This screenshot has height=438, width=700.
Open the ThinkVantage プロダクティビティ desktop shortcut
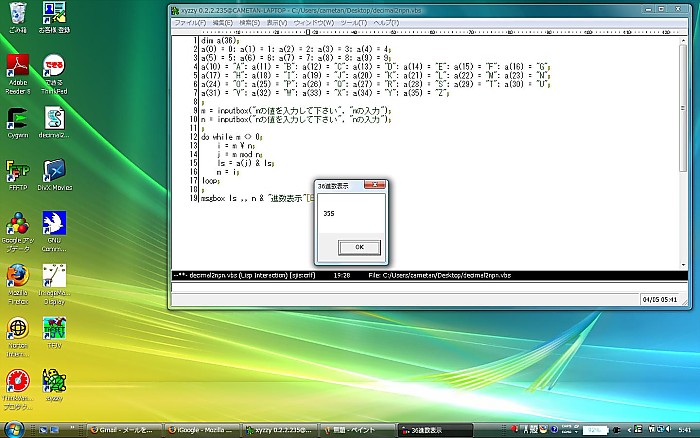[x=18, y=390]
